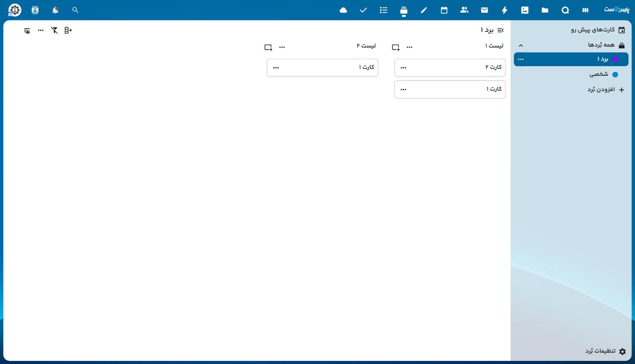
Task: Open کارت ۲ card in لیست ۱
Action: point(450,68)
